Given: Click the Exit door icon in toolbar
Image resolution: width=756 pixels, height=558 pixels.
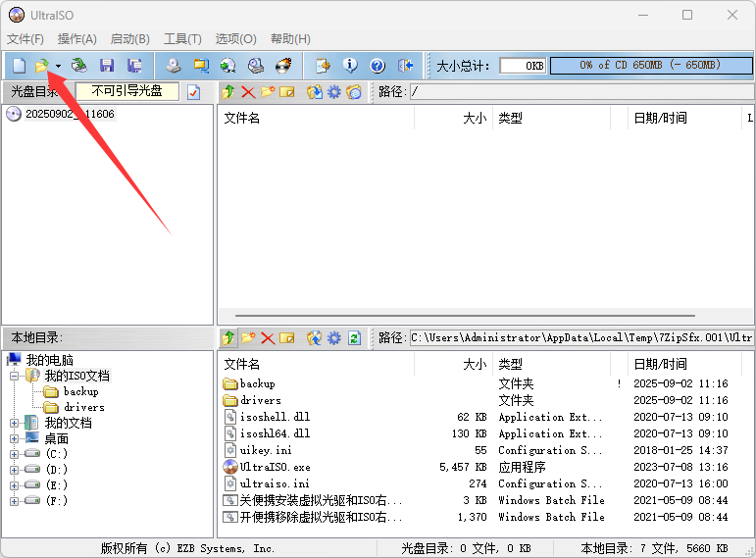Looking at the screenshot, I should 406,66.
